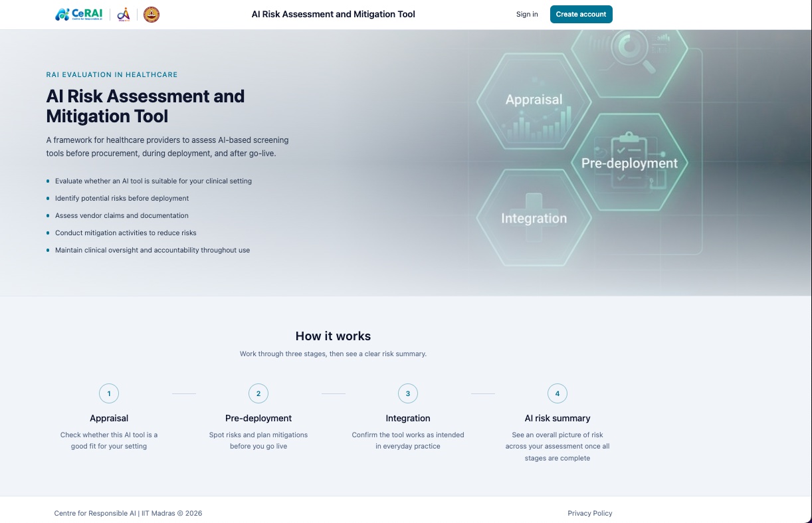
Task: Click bullet 'Identify potential risks before deployment'
Action: [x=122, y=198]
